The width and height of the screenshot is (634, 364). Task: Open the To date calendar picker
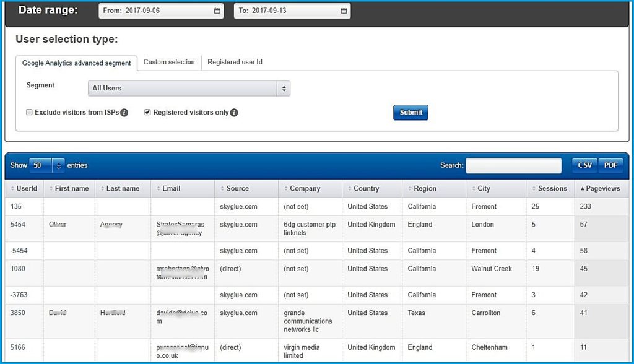342,11
